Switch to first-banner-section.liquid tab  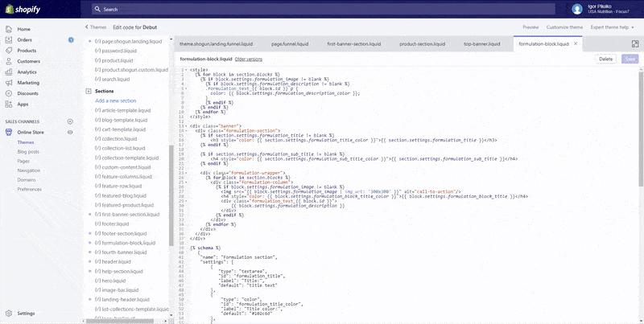(353, 44)
